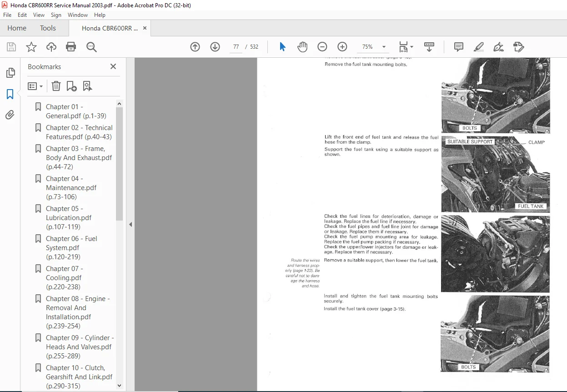Zoom in with the plus icon

click(342, 47)
